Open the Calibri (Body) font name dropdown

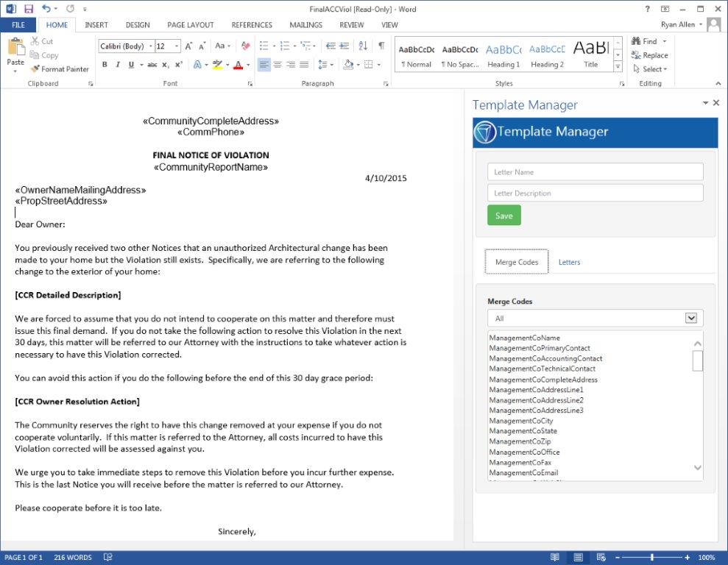[150, 46]
